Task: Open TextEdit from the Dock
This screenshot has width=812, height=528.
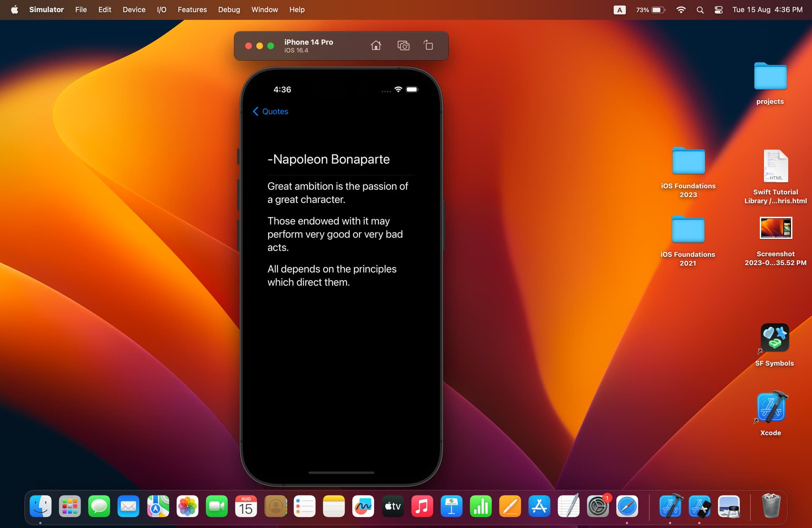Action: [568, 506]
